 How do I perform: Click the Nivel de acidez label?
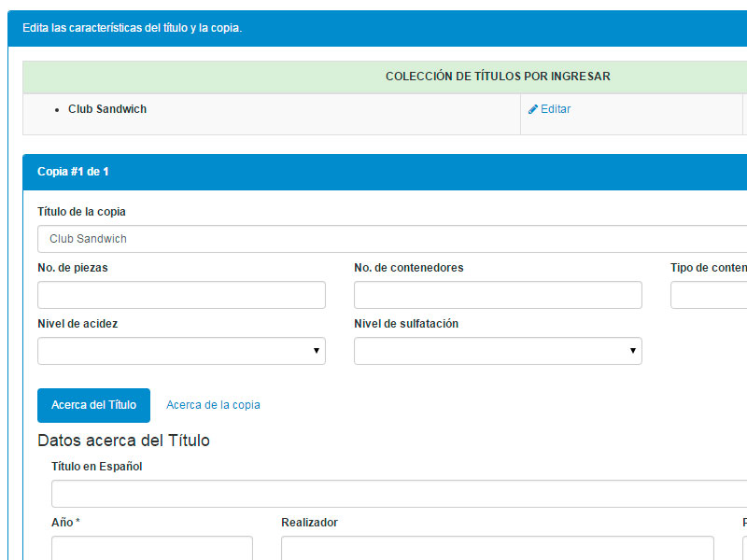(78, 324)
